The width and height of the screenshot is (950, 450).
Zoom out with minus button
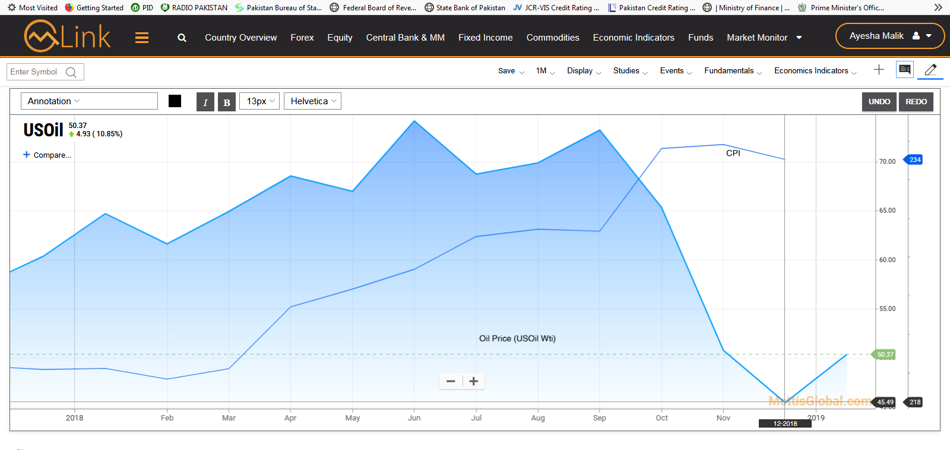pyautogui.click(x=450, y=381)
